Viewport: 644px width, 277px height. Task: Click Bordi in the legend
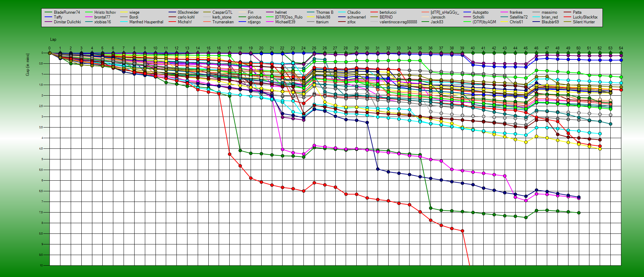(x=134, y=17)
